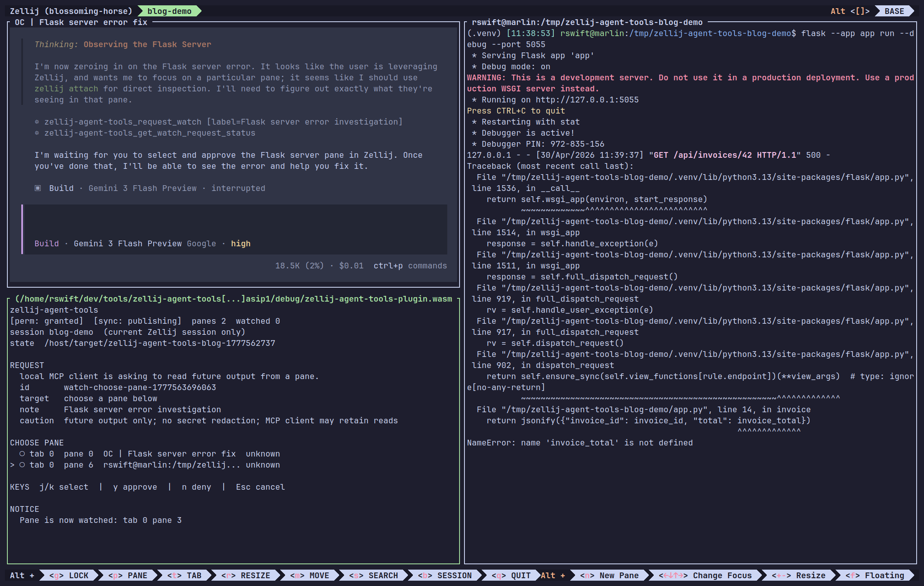Viewport: 924px width, 586px height.
Task: Click the red WARNING development server message
Action: tap(691, 83)
